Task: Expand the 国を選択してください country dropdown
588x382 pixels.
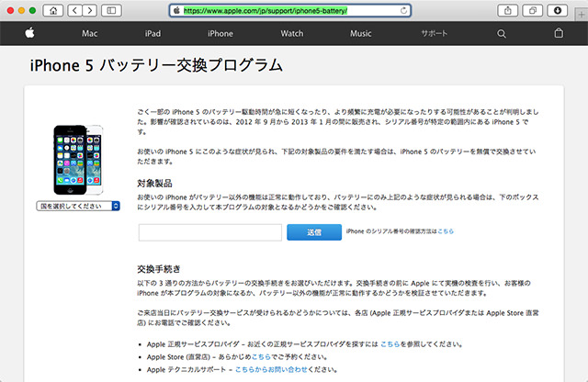Action: [78, 206]
